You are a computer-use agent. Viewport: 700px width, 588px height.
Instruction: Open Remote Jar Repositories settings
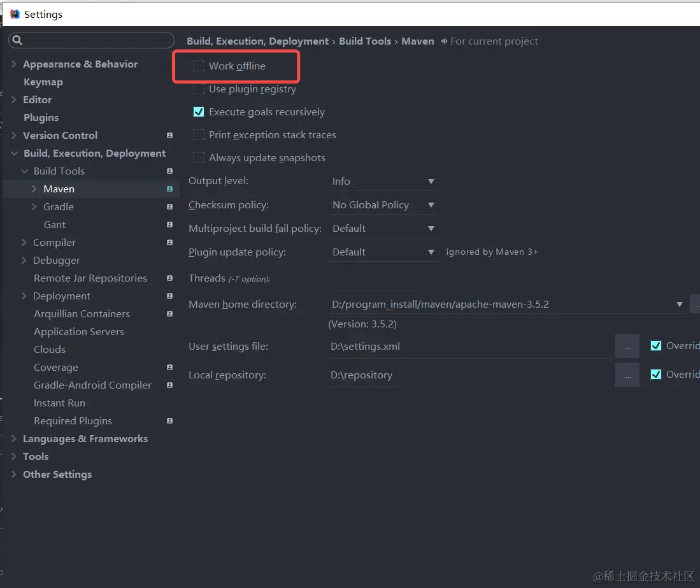pos(90,278)
